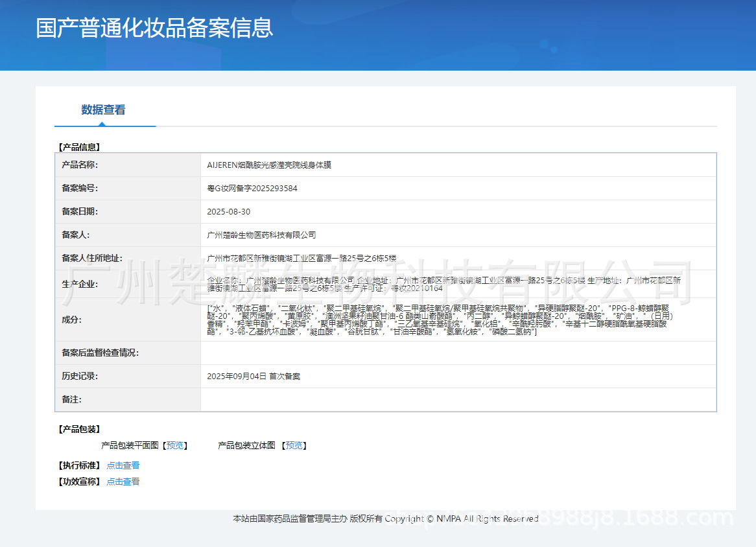This screenshot has height=547, width=756.
Task: Open 点击查看 link beside 功效宣称
Action: pyautogui.click(x=123, y=482)
